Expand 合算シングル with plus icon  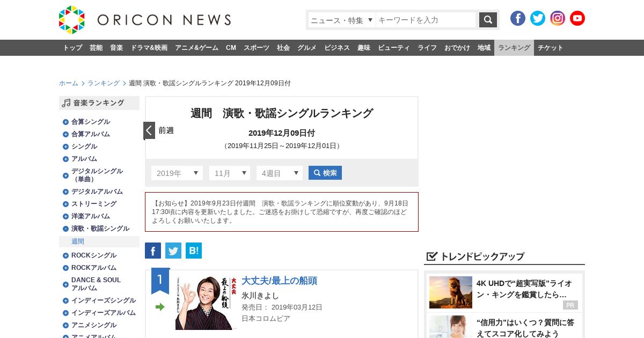point(65,122)
